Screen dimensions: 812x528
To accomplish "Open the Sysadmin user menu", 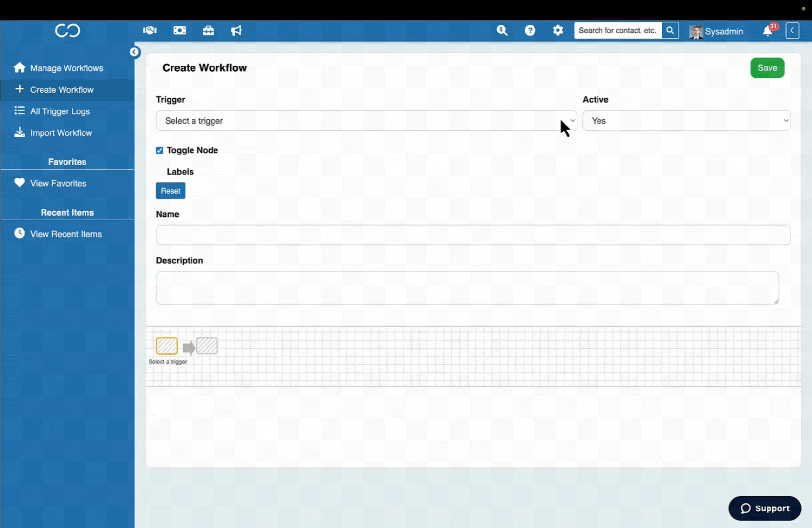I will coord(716,31).
